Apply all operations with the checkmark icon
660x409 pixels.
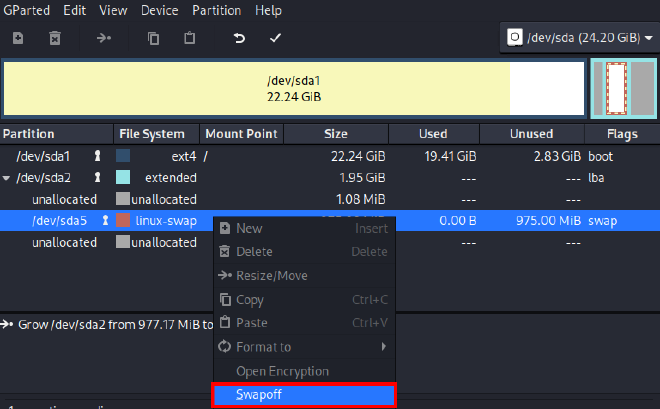275,38
